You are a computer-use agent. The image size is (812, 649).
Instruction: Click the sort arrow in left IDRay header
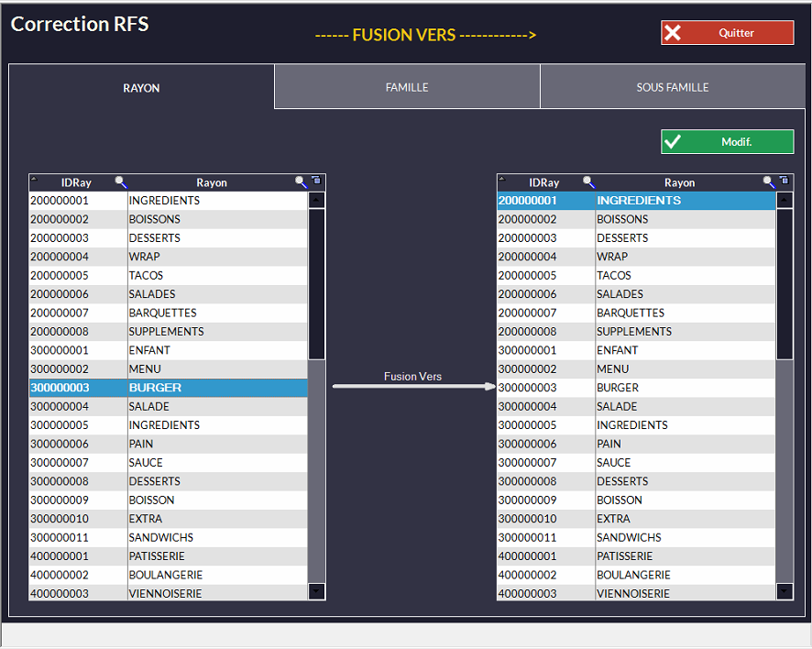coord(35,180)
